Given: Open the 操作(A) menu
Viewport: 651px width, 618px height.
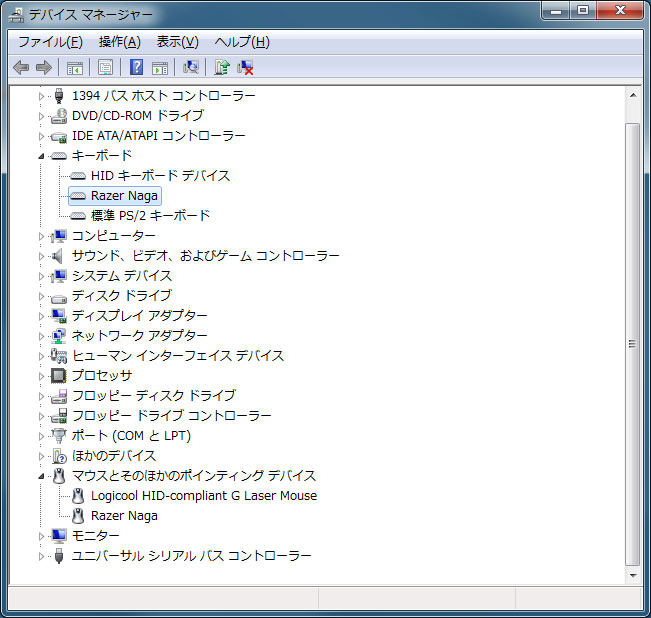Looking at the screenshot, I should (120, 42).
